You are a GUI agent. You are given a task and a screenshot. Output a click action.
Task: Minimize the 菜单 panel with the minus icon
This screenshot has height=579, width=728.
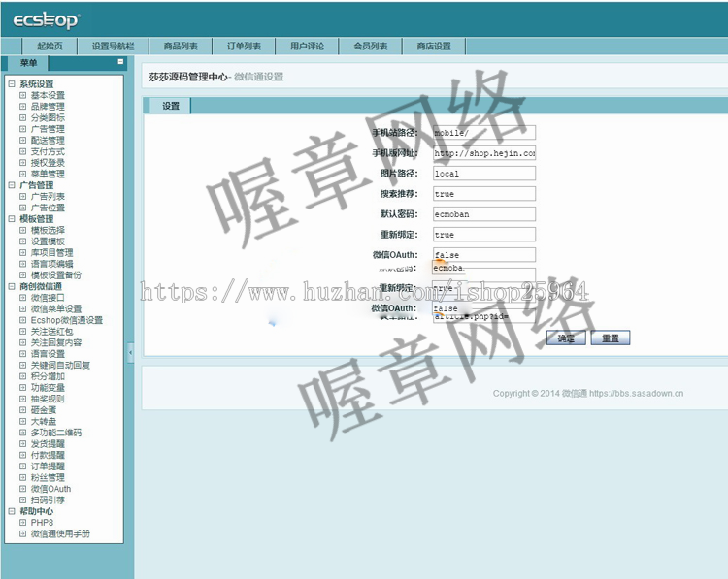click(120, 62)
